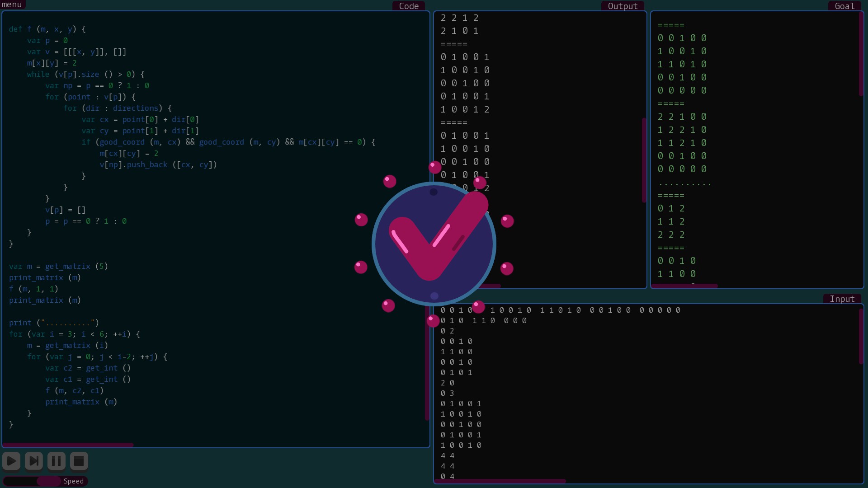Click the Step forward button
Screen dimensions: 868x488
tap(34, 461)
